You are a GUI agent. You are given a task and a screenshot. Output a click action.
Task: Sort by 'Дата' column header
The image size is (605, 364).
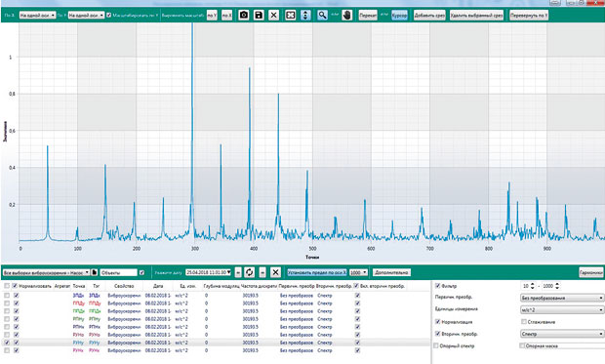[x=158, y=286]
